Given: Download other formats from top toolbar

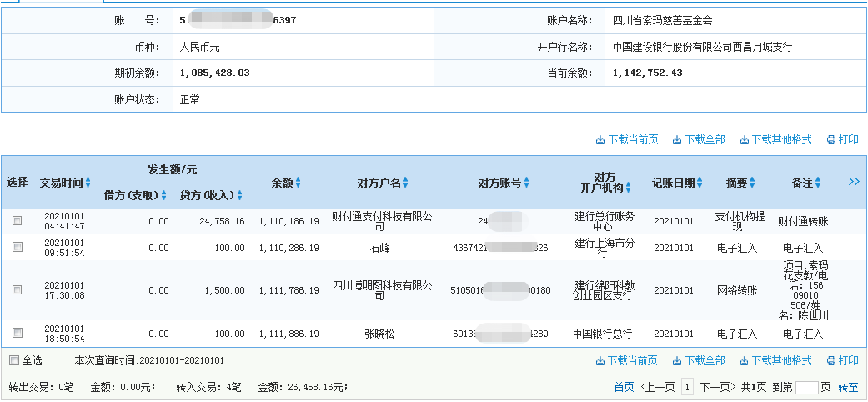Looking at the screenshot, I should pyautogui.click(x=775, y=139).
